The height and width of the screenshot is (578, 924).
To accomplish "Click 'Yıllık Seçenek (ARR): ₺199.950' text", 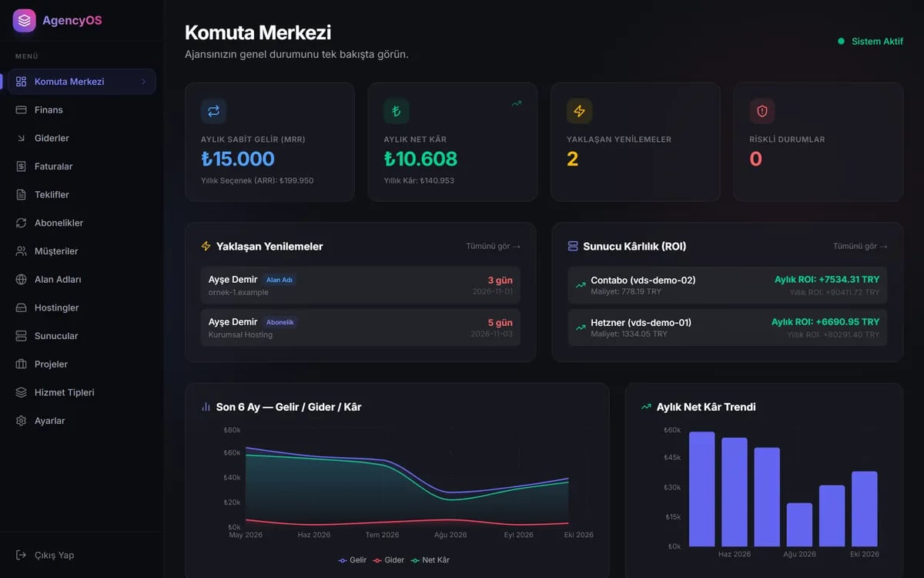I will 257,180.
